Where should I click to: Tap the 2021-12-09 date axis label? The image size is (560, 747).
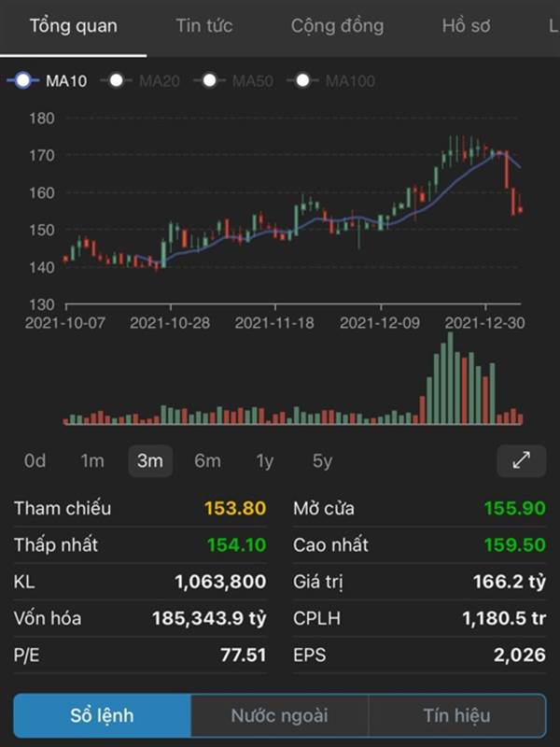(x=380, y=323)
